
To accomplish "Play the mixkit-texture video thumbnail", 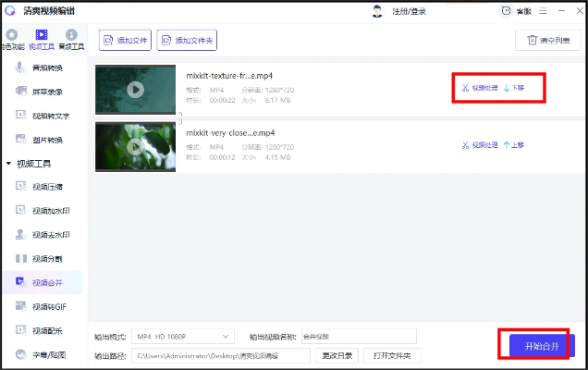I will coord(135,90).
